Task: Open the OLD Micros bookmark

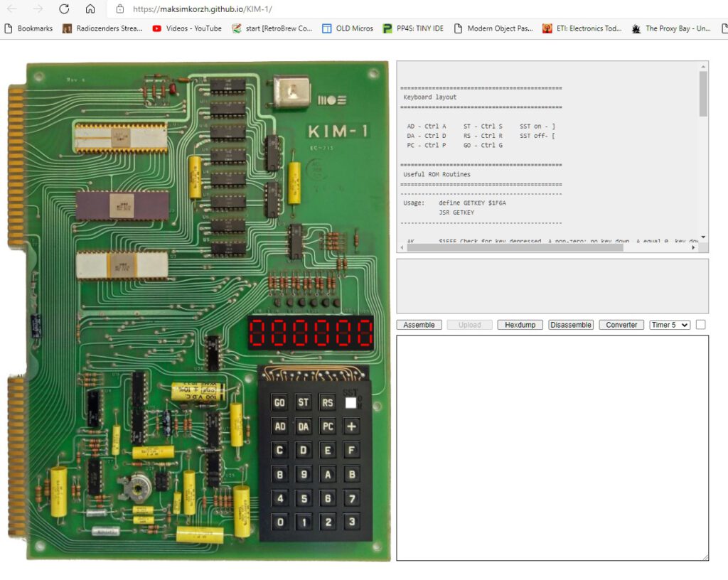Action: click(x=348, y=28)
